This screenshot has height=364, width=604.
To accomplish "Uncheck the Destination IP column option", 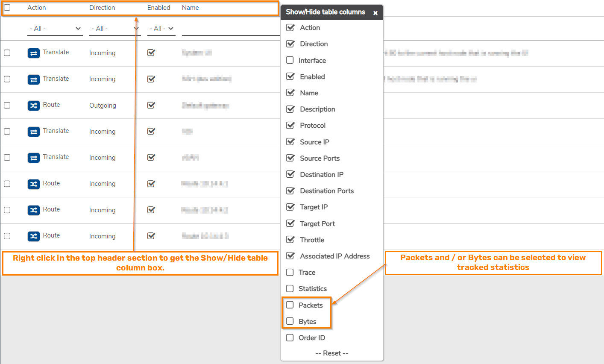I will (x=290, y=174).
